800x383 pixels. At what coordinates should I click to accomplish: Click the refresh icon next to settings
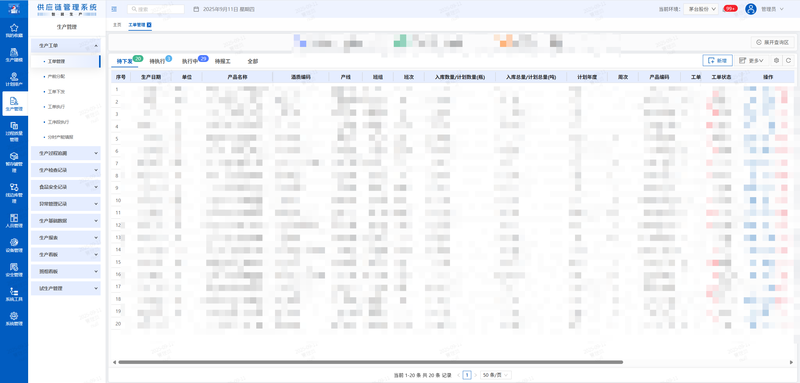click(788, 60)
